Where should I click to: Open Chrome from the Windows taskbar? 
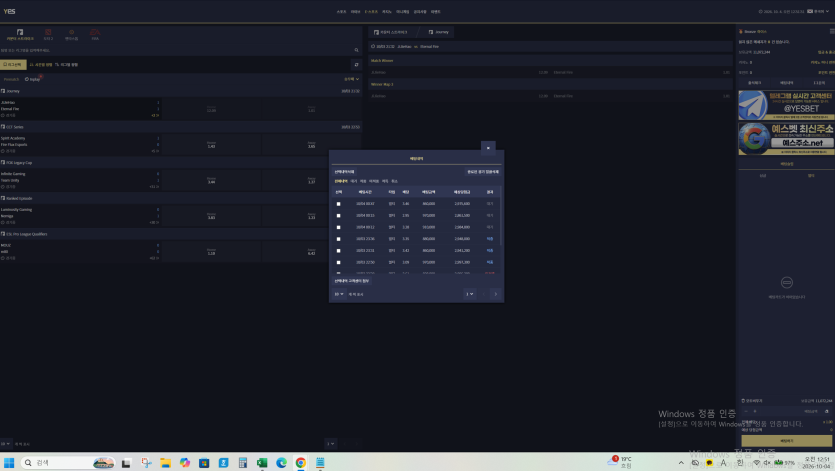point(301,462)
